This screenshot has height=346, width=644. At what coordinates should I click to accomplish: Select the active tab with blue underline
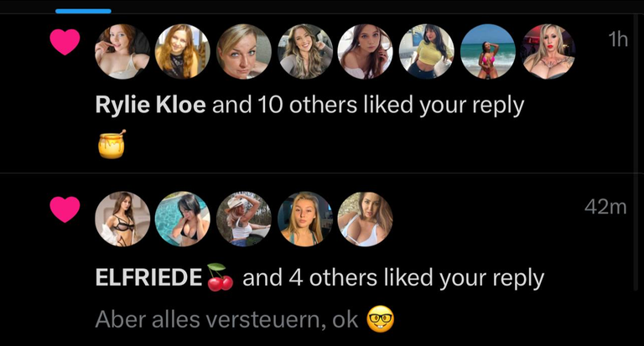(83, 11)
